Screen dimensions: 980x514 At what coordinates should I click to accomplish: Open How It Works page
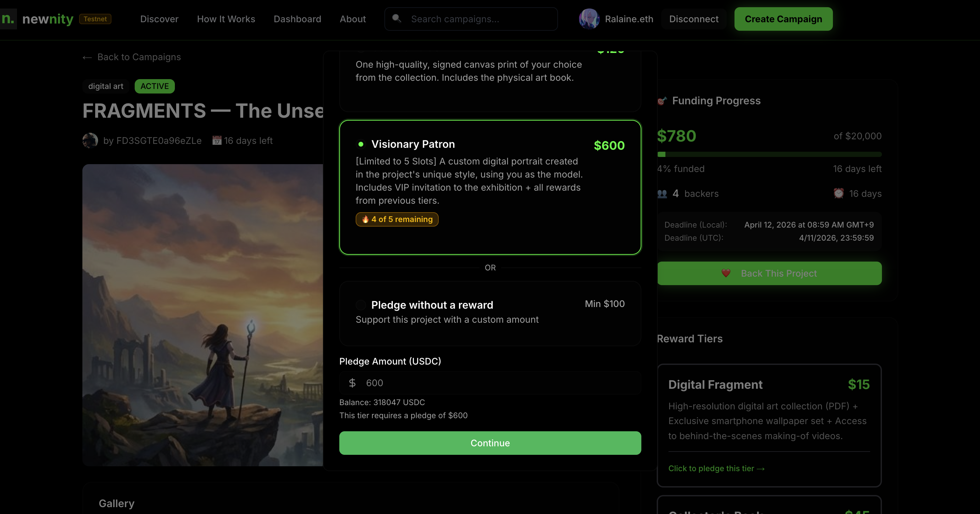coord(226,19)
